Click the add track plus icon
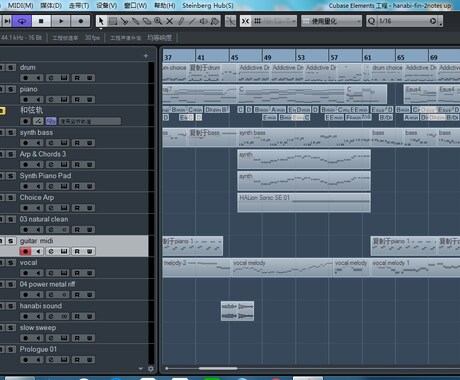This screenshot has width=460, height=380. (146, 56)
